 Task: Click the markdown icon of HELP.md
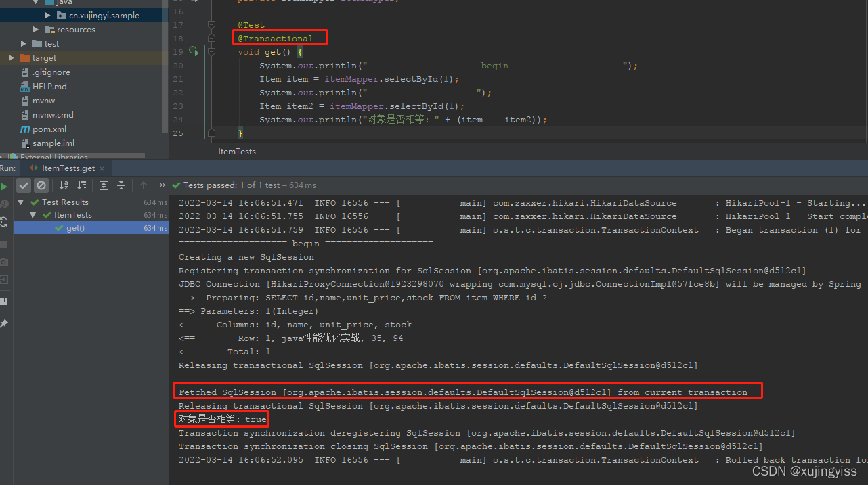tap(25, 87)
